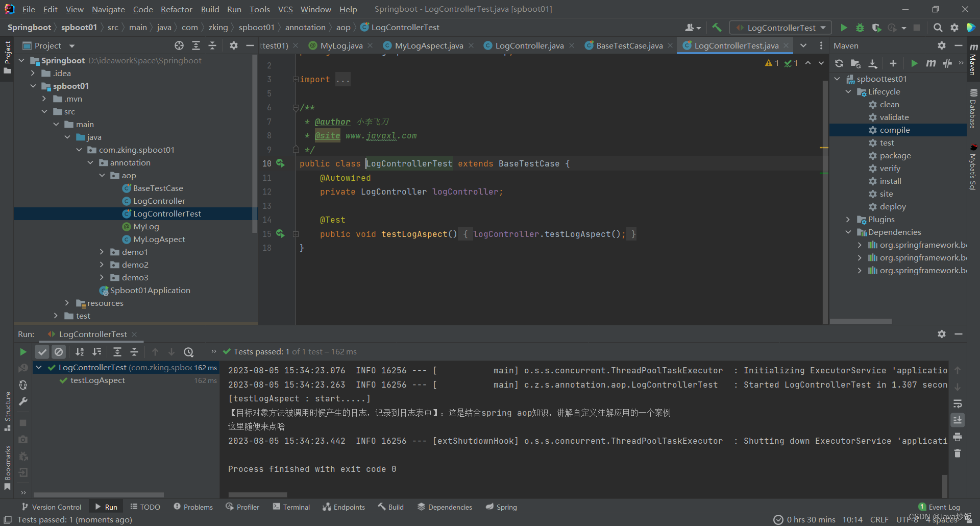This screenshot has width=980, height=526.
Task: Show hidden editor tabs dropdown
Action: 803,45
